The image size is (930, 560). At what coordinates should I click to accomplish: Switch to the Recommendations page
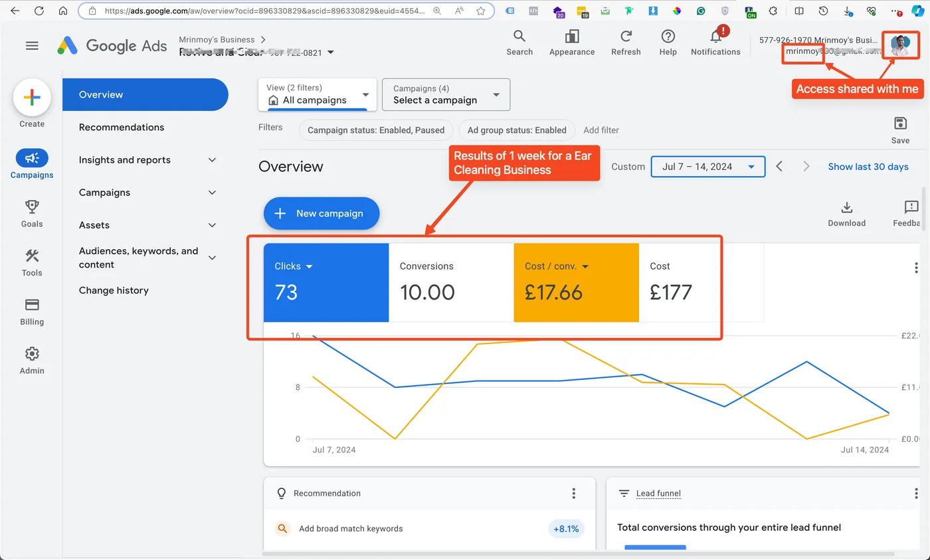[x=122, y=127]
